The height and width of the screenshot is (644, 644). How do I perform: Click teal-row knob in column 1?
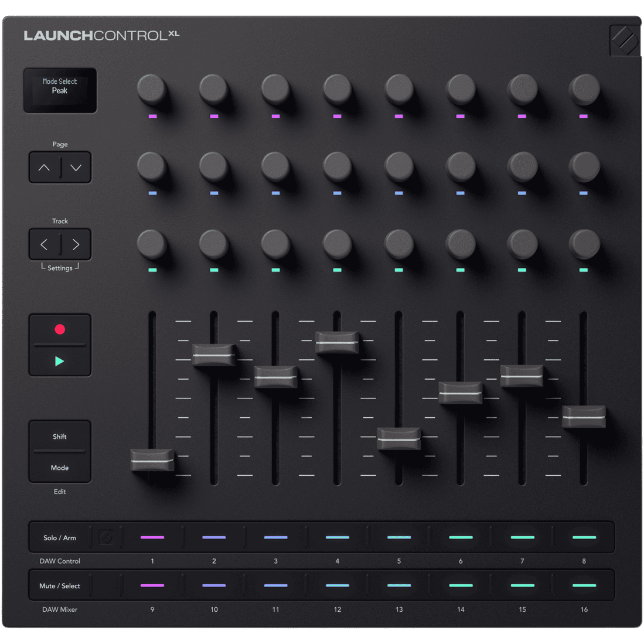[152, 244]
